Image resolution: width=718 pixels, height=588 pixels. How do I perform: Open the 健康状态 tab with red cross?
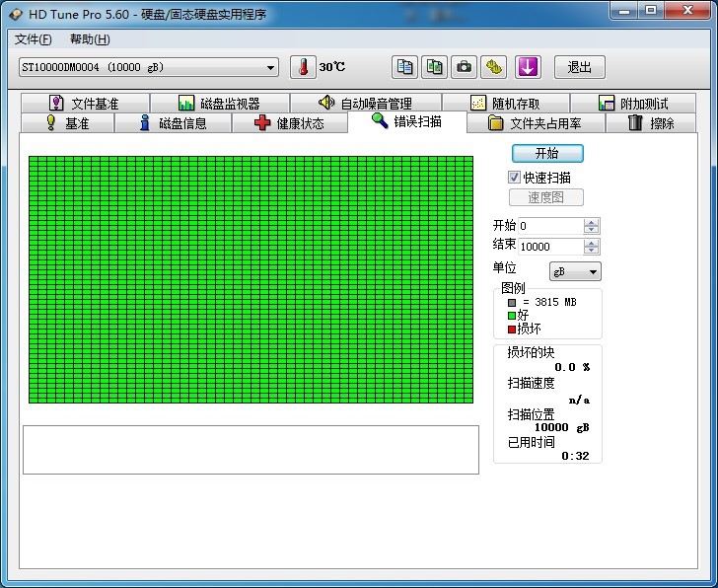point(290,123)
